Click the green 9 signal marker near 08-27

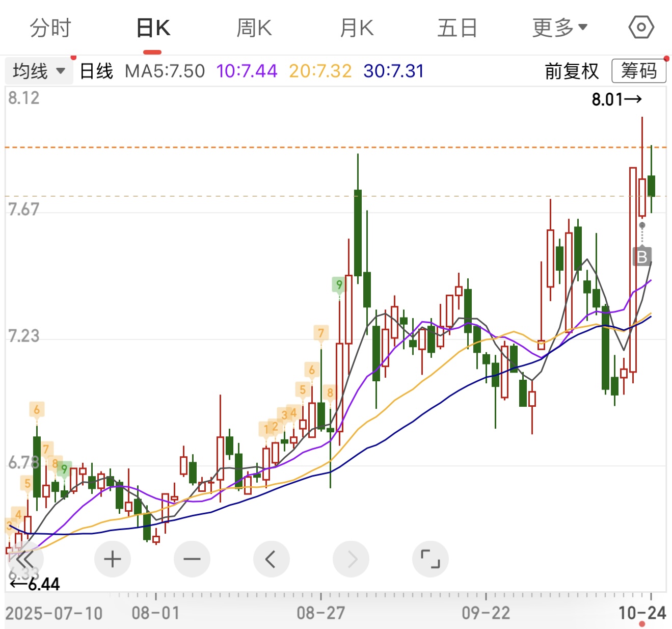339,284
